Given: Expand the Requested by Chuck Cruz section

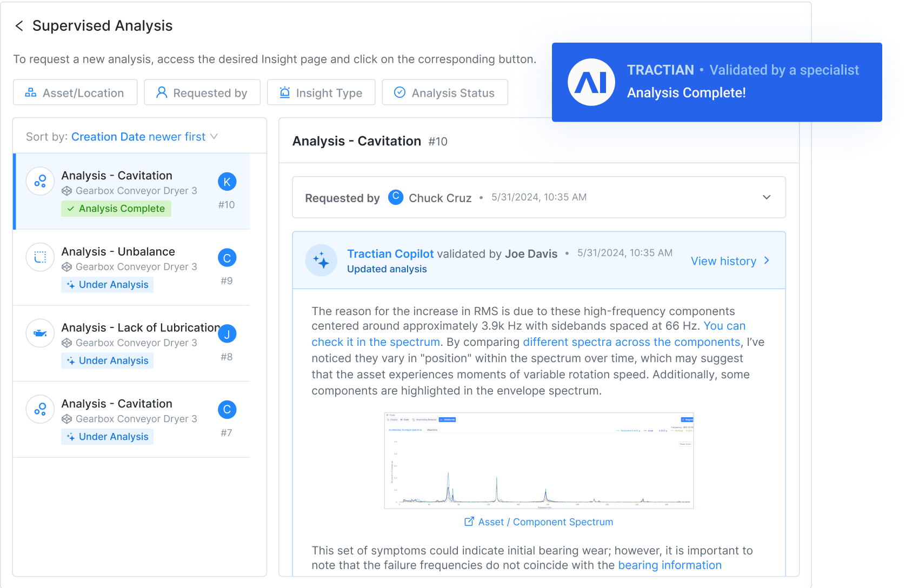Looking at the screenshot, I should click(766, 197).
